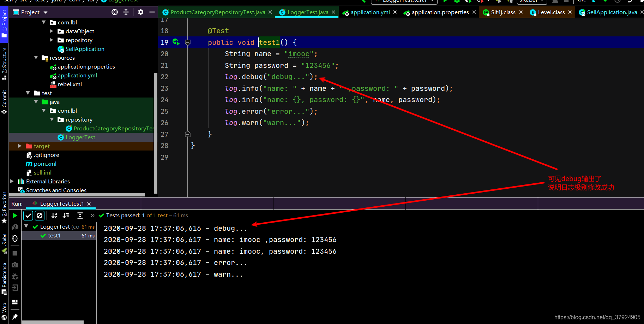This screenshot has width=644, height=324.
Task: Close the LoggerTest.test1 run tab
Action: [x=89, y=204]
